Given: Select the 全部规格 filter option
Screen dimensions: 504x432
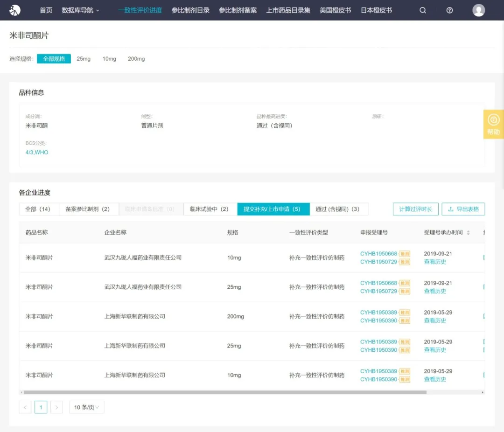Looking at the screenshot, I should point(54,59).
